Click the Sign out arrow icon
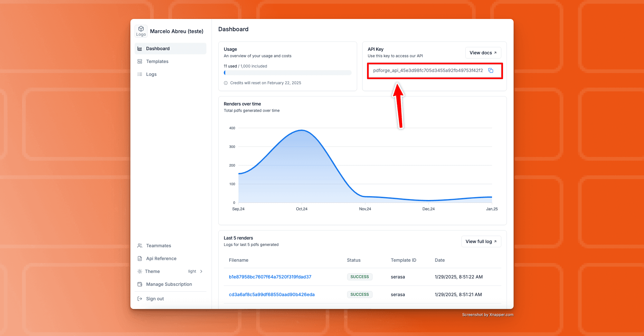 [140, 298]
